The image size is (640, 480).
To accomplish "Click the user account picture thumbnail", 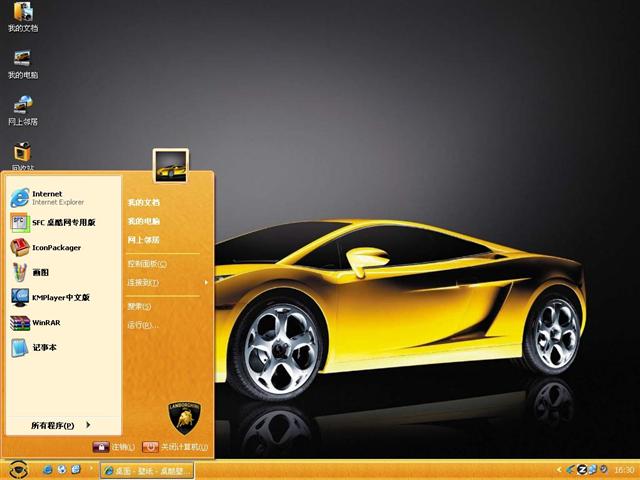I will click(171, 165).
